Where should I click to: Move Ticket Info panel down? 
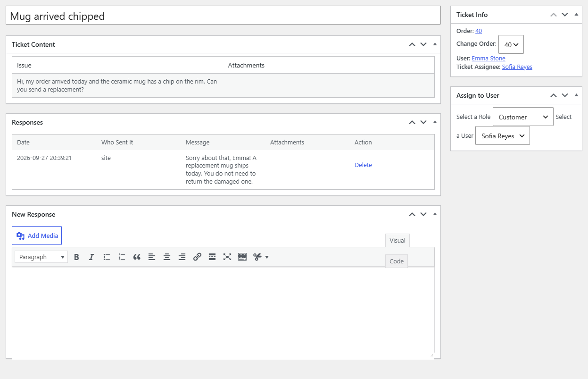(565, 15)
